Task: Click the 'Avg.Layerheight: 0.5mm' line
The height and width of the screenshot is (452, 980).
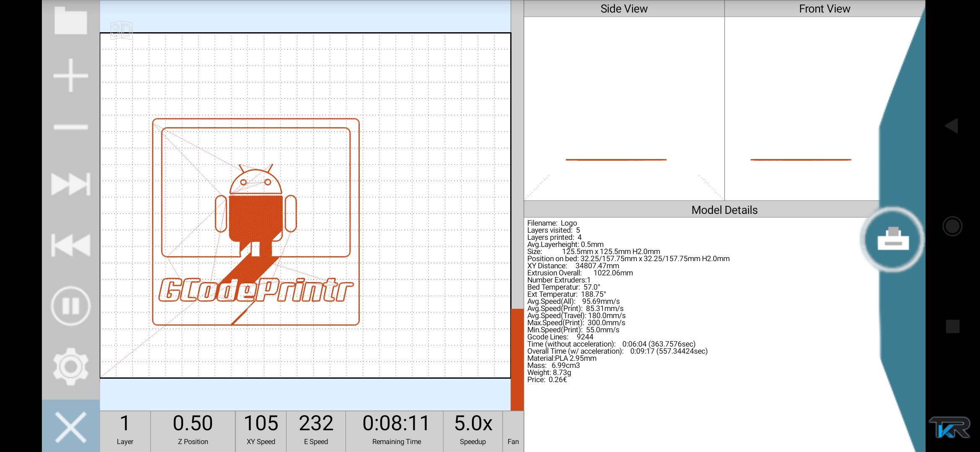Action: [x=565, y=244]
